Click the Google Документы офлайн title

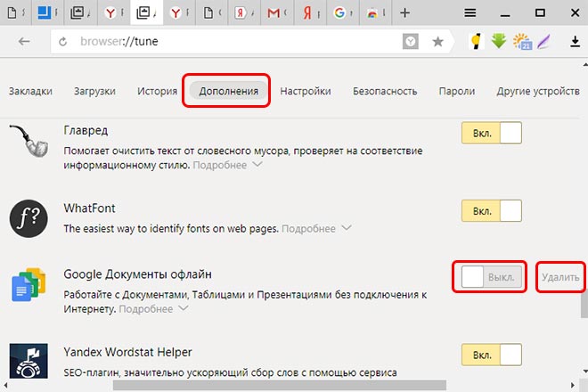pos(137,274)
